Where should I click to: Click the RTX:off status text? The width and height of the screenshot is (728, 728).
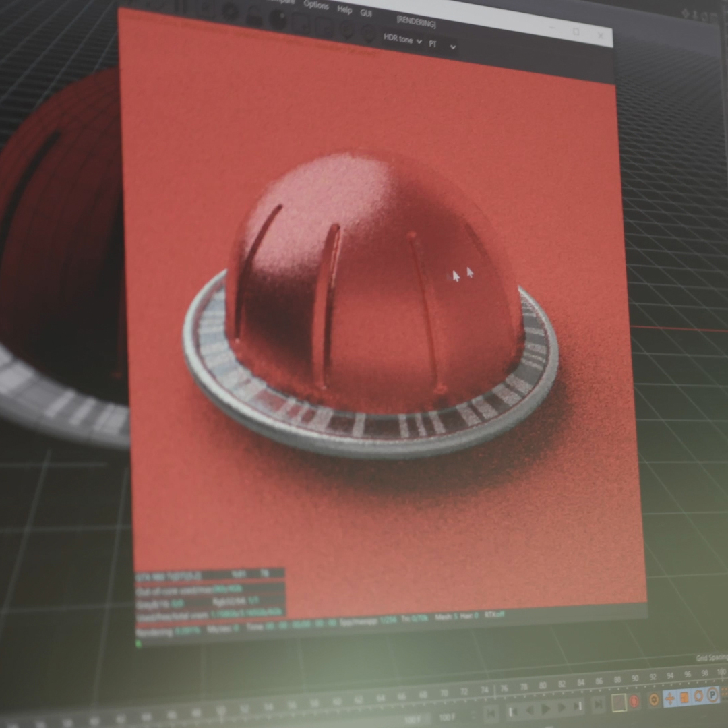[x=494, y=614]
